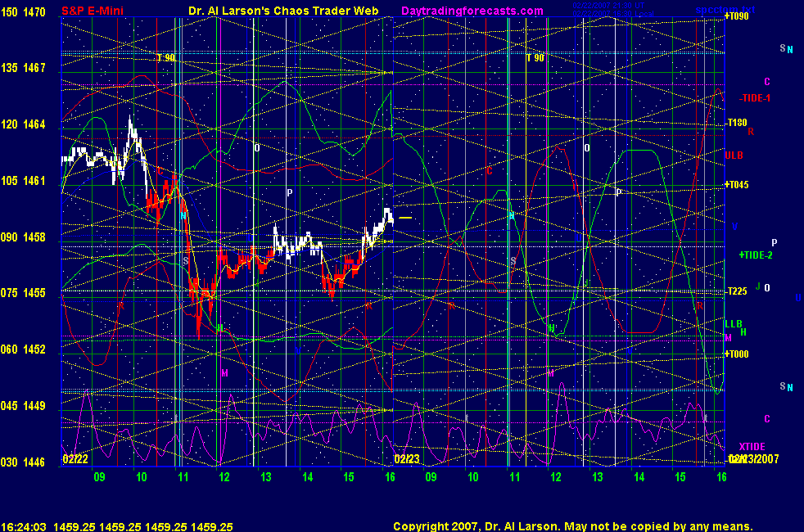804x532 pixels.
Task: Click the "S&P E-Mini" chart title
Action: click(93, 11)
